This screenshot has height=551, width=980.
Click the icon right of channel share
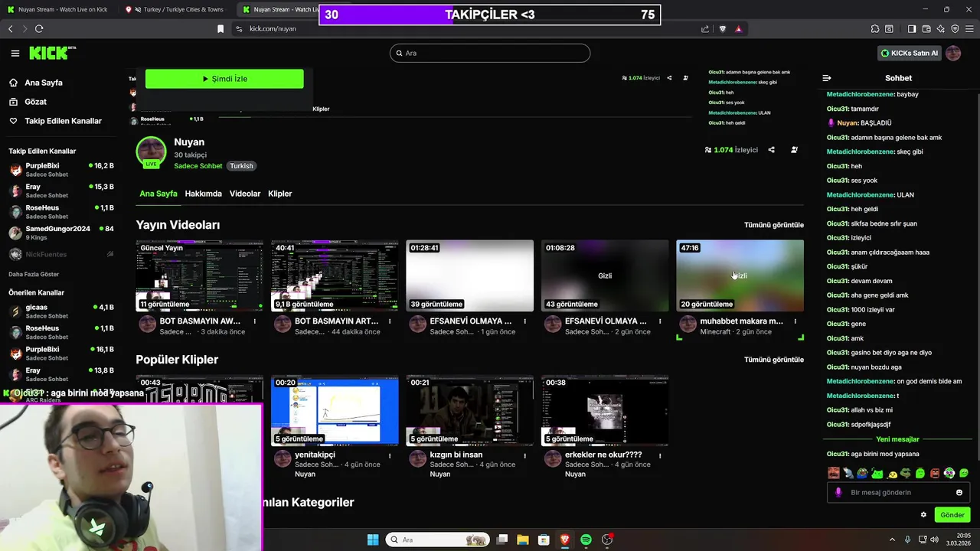[794, 150]
